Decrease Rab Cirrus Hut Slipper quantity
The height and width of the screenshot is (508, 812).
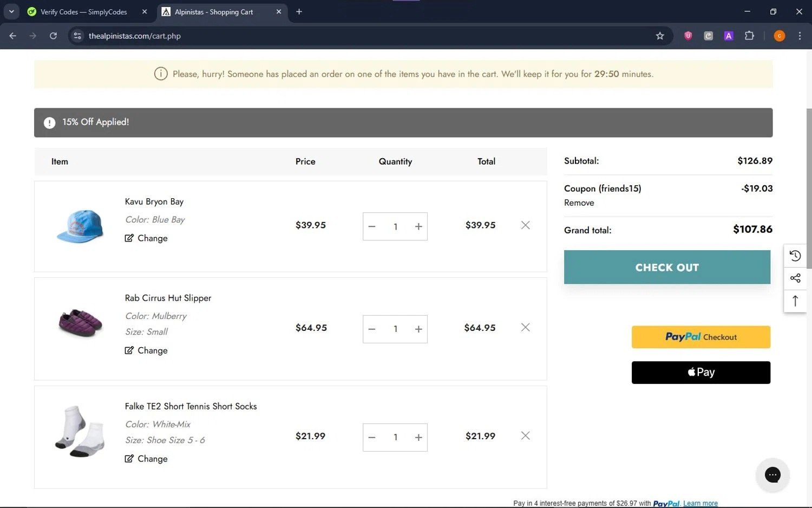tap(372, 329)
